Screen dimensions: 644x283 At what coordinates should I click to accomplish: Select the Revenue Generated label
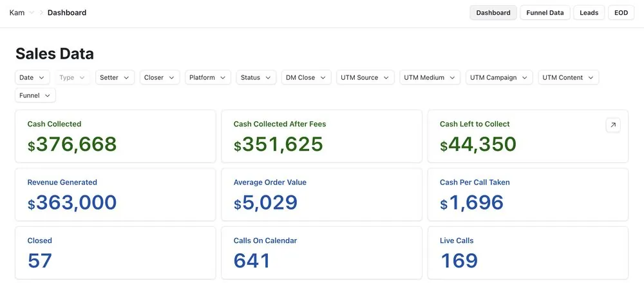pyautogui.click(x=62, y=182)
